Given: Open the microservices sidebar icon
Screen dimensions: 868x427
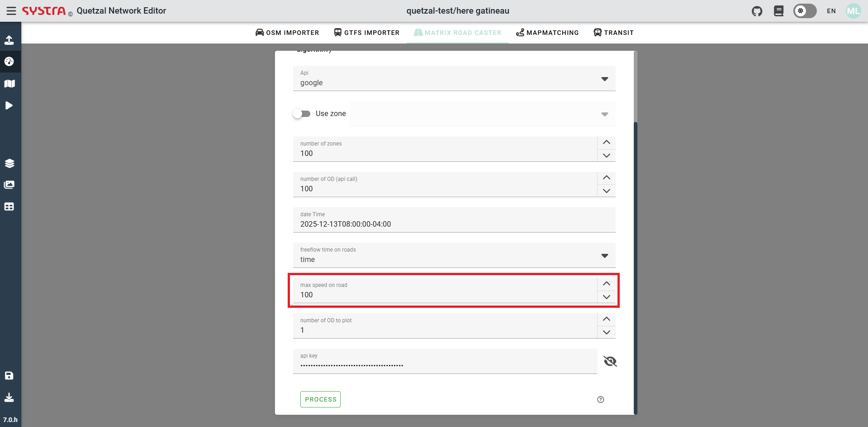Looking at the screenshot, I should [x=9, y=62].
